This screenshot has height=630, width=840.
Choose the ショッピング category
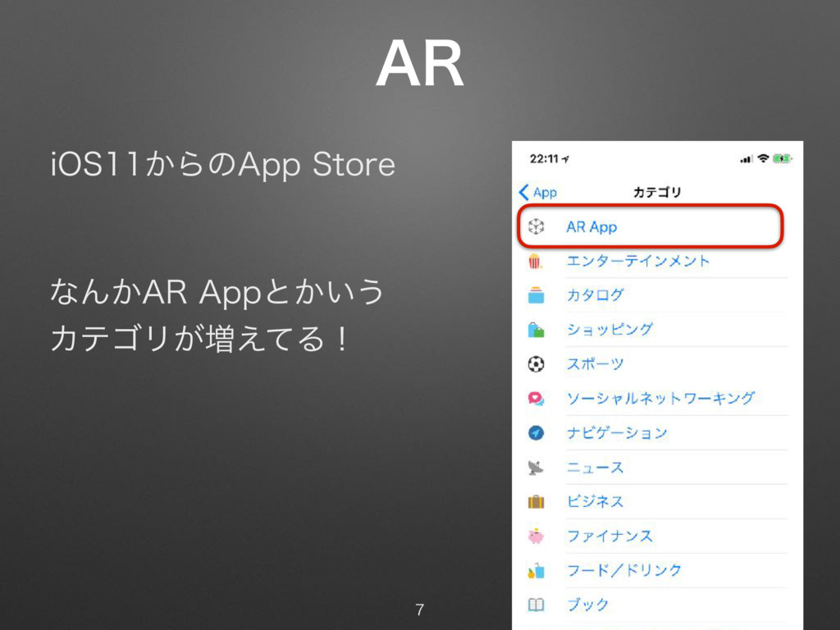[651, 330]
